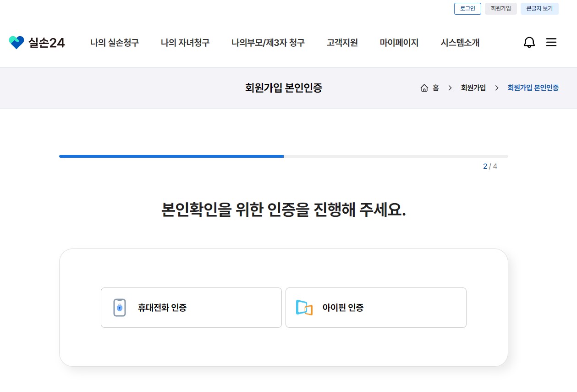Enable 큰글자 보기 large text mode
577x392 pixels.
tap(539, 8)
